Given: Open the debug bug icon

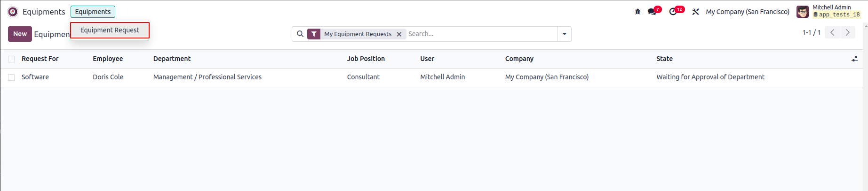Looking at the screenshot, I should [637, 12].
